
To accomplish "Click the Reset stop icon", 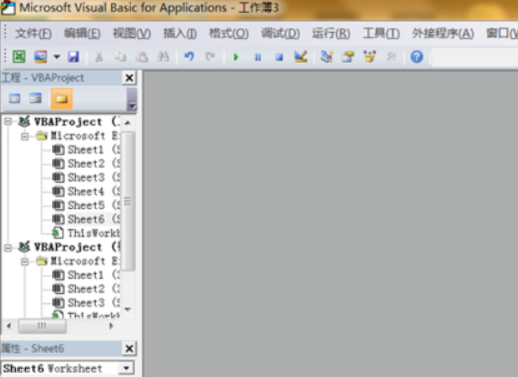I will [x=279, y=57].
